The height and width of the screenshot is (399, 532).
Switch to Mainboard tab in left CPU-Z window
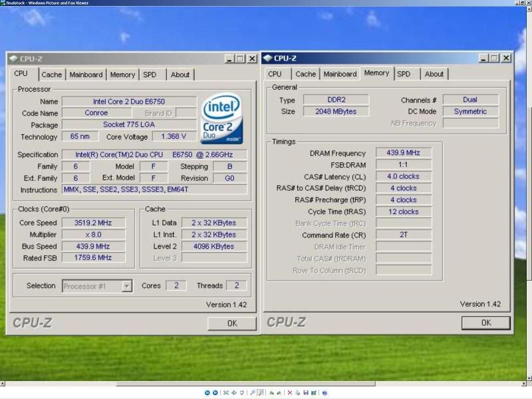(86, 74)
